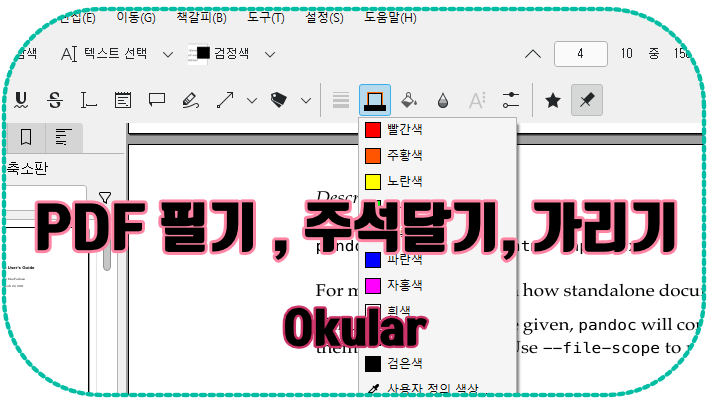
Task: Click the thumbnail filter funnel icon
Action: click(x=105, y=197)
